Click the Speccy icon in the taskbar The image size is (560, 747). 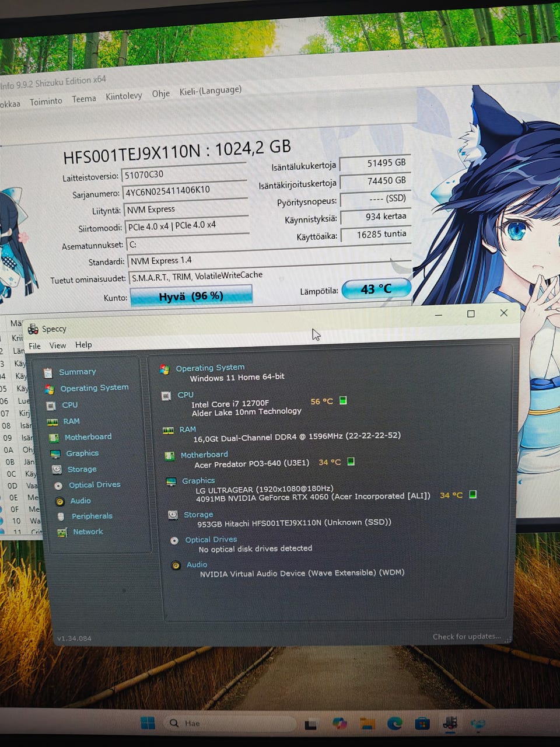[x=450, y=724]
